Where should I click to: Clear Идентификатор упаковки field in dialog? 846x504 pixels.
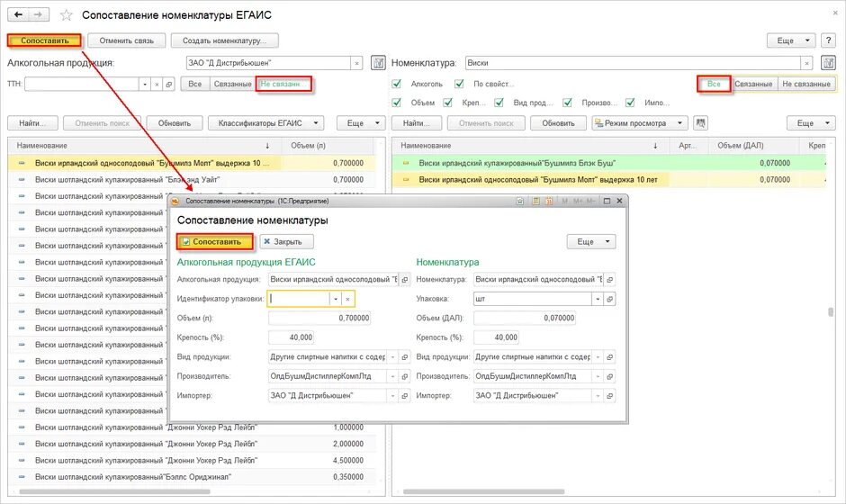pos(348,299)
